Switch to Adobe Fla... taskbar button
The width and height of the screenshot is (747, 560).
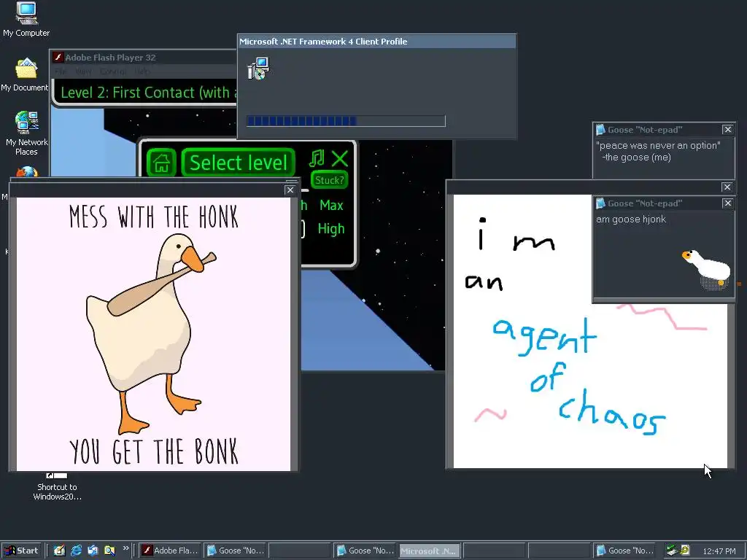click(171, 551)
